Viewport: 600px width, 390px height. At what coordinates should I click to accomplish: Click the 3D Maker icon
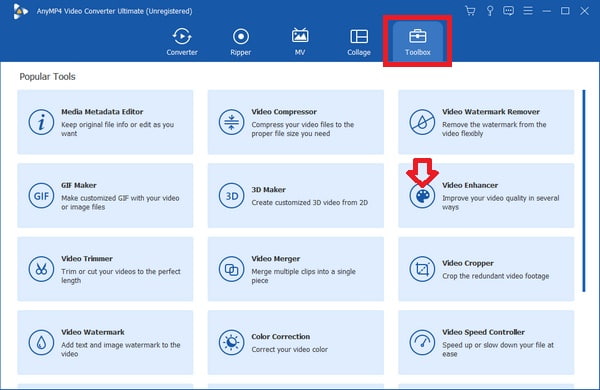[231, 196]
